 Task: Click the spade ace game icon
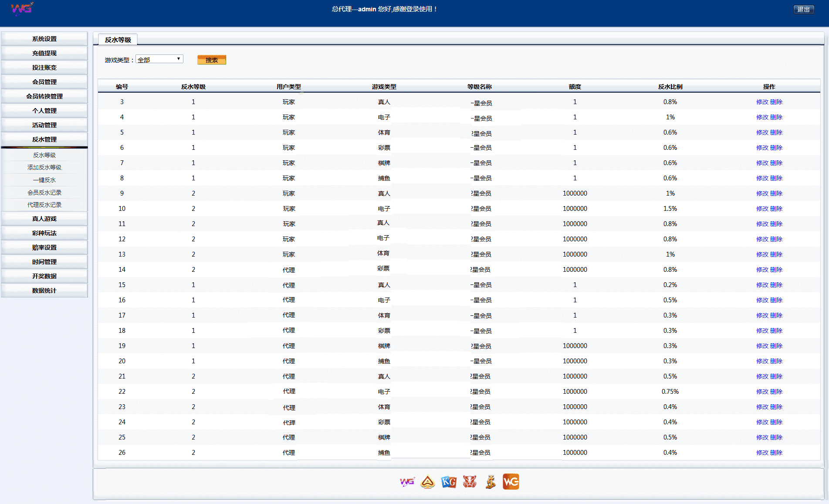coord(428,482)
